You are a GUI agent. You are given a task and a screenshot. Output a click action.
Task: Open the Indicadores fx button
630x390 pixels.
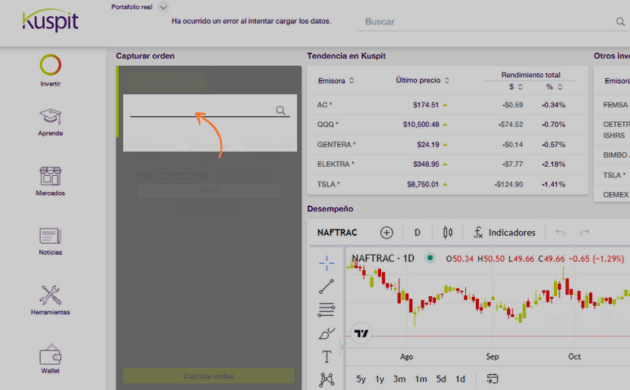505,233
